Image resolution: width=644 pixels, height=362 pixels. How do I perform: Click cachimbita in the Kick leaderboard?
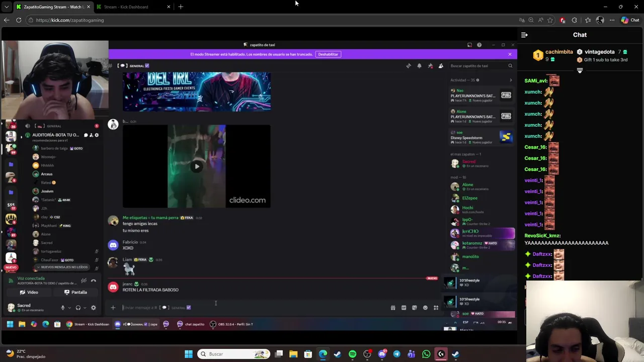tap(559, 52)
